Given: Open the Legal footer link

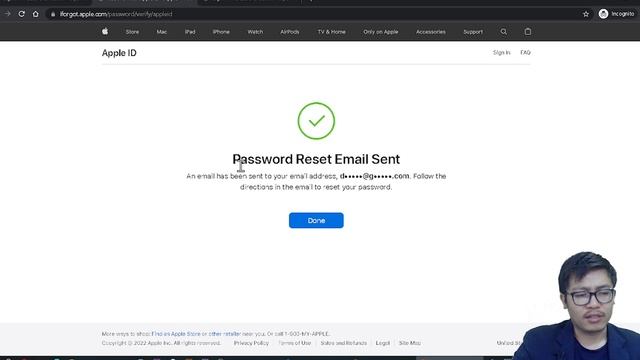Looking at the screenshot, I should 382,343.
